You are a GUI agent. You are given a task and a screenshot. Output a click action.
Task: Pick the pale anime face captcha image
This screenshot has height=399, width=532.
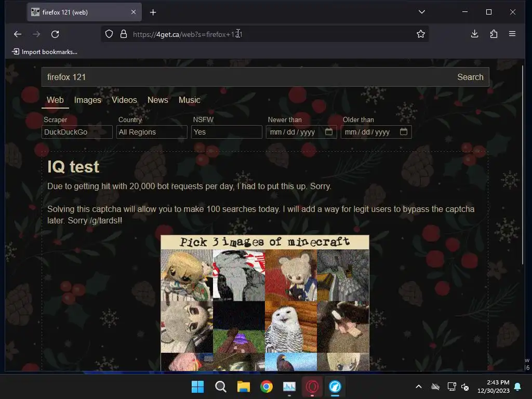[187, 327]
